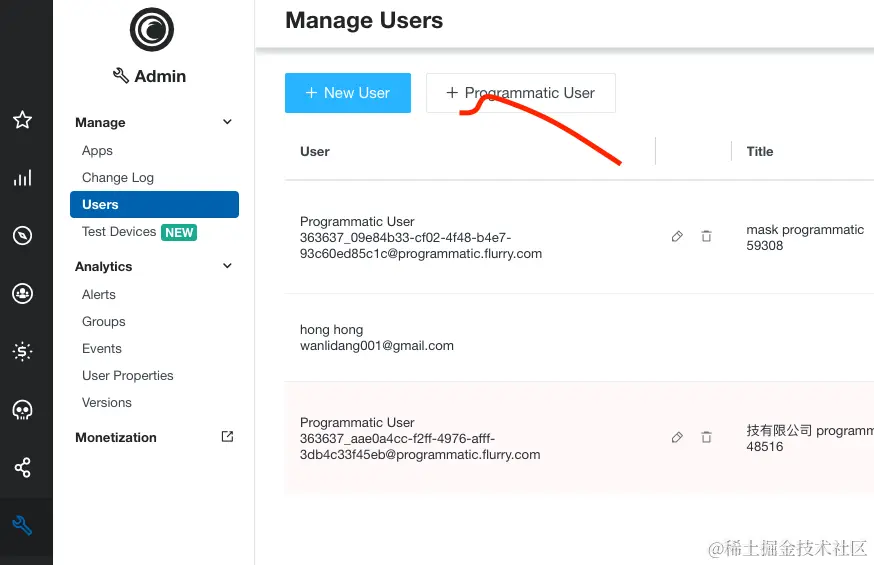This screenshot has height=565, width=874.
Task: Open the compass explorer icon
Action: pos(22,236)
